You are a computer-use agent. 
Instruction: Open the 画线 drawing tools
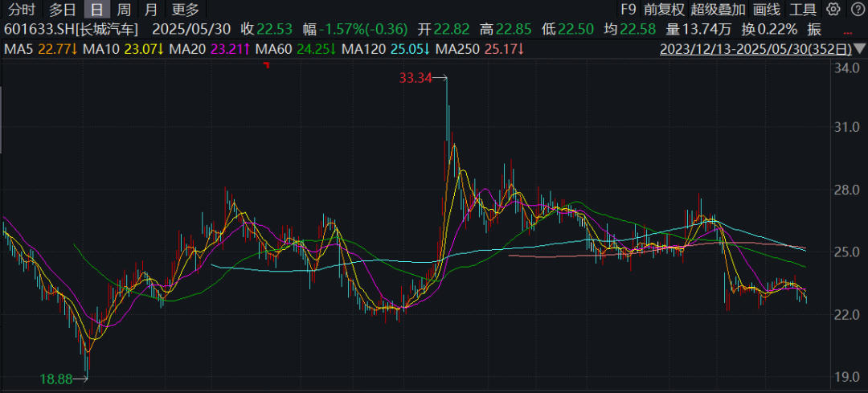tap(768, 10)
